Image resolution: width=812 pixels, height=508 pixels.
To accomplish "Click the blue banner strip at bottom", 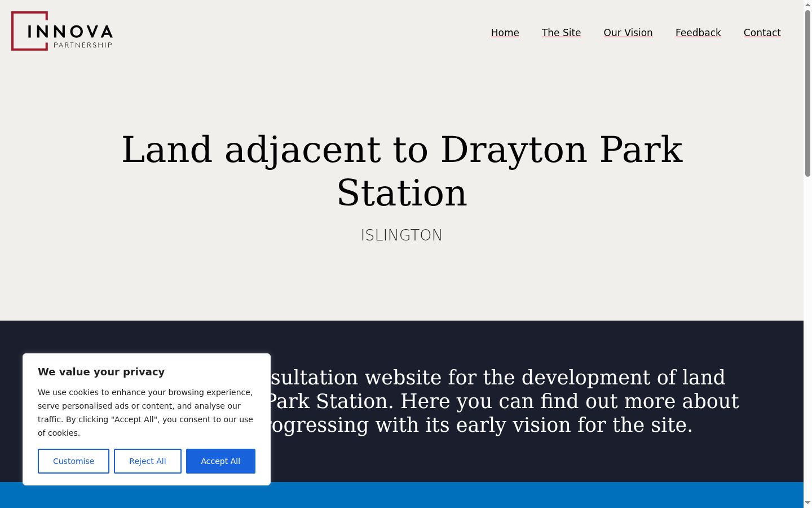I will coord(401,495).
